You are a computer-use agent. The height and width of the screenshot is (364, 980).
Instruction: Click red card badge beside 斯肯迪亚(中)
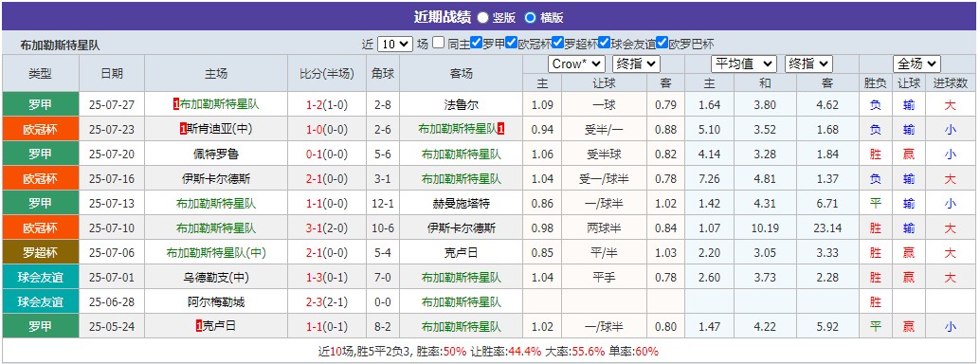click(x=182, y=130)
